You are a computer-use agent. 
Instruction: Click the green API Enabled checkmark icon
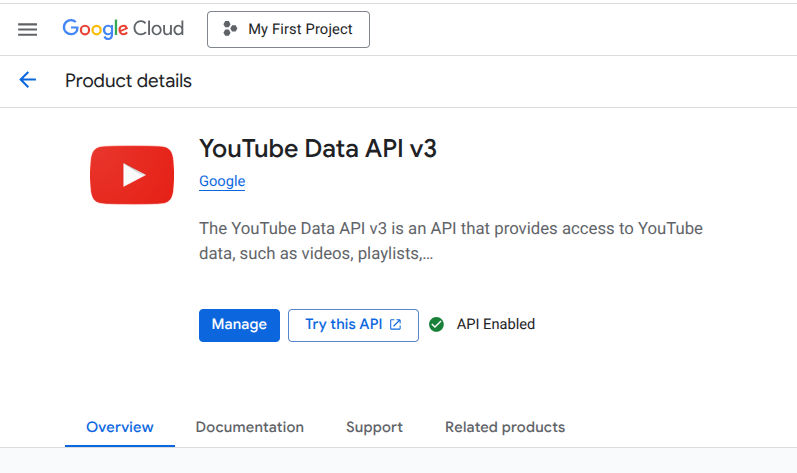[436, 324]
